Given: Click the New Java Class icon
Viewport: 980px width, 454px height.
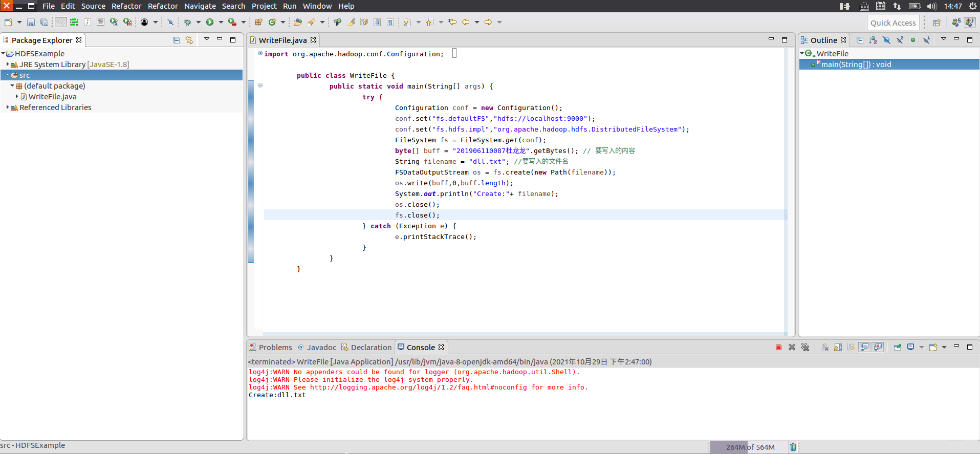Looking at the screenshot, I should click(272, 22).
